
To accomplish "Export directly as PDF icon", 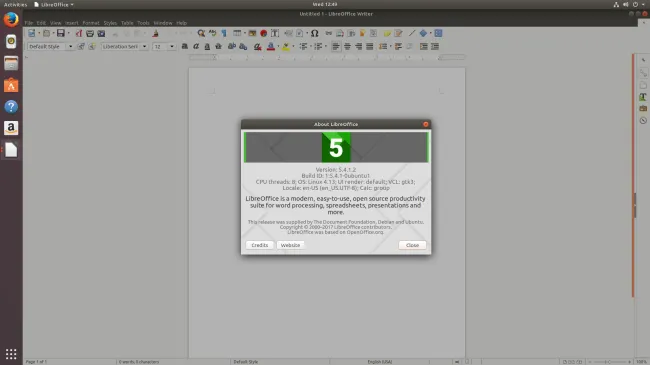I will [79, 33].
